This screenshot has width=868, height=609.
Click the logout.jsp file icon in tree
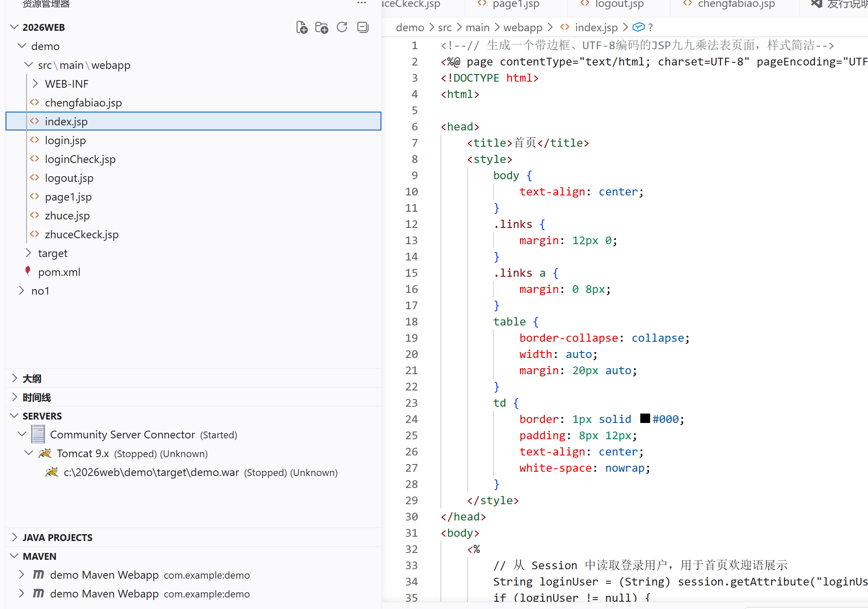[x=35, y=178]
